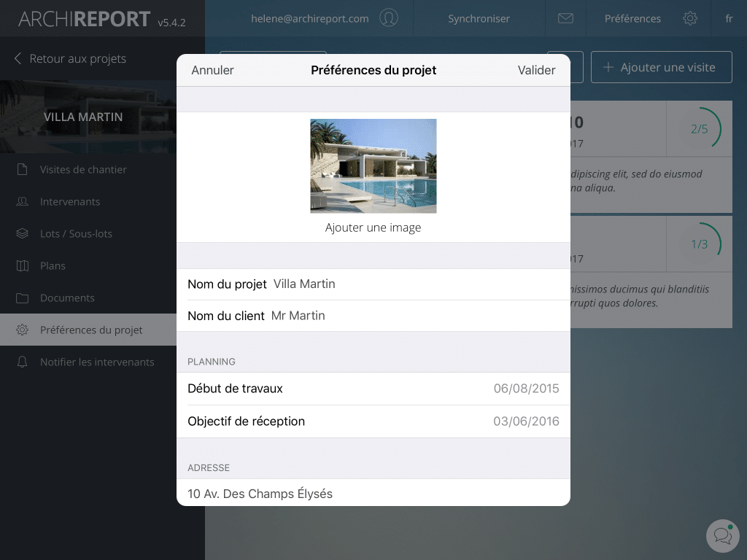The height and width of the screenshot is (560, 747).
Task: Click the dialog title Préférences du projet
Action: click(x=373, y=70)
